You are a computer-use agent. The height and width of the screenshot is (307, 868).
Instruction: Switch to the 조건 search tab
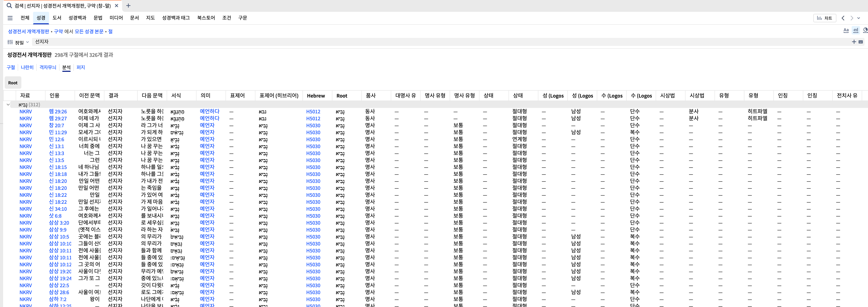tap(227, 18)
